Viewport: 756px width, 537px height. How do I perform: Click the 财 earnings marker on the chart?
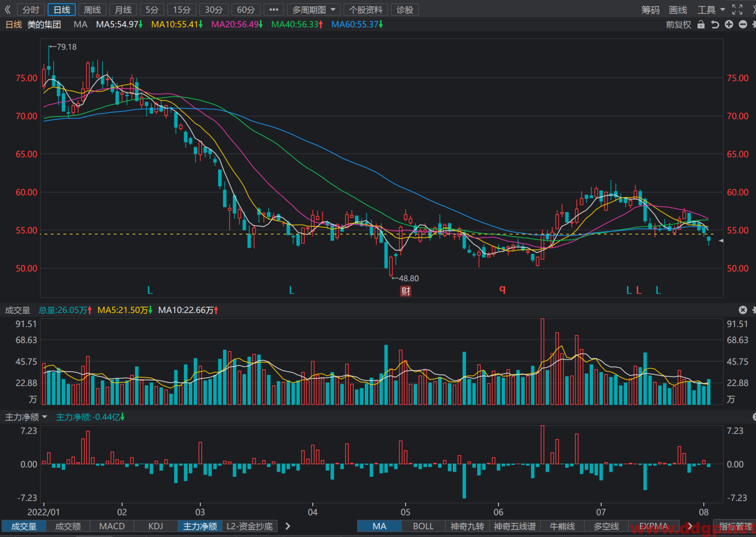[406, 292]
